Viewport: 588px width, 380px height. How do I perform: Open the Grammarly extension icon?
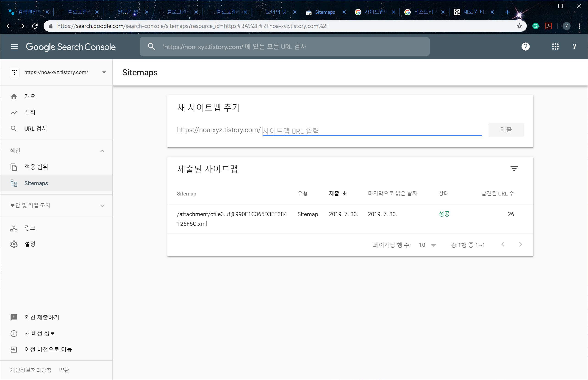coord(535,26)
